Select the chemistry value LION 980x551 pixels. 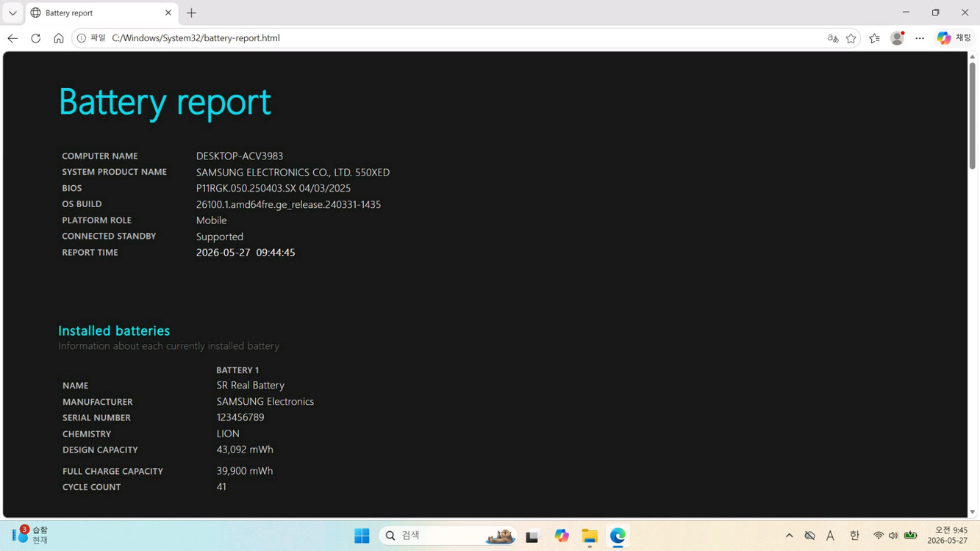pos(228,433)
